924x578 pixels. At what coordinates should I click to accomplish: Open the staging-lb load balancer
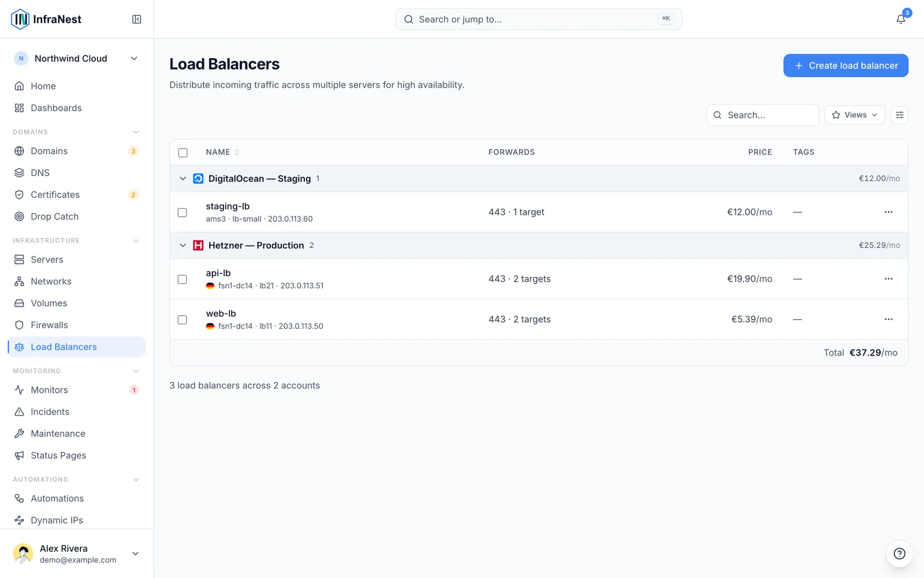pyautogui.click(x=228, y=207)
